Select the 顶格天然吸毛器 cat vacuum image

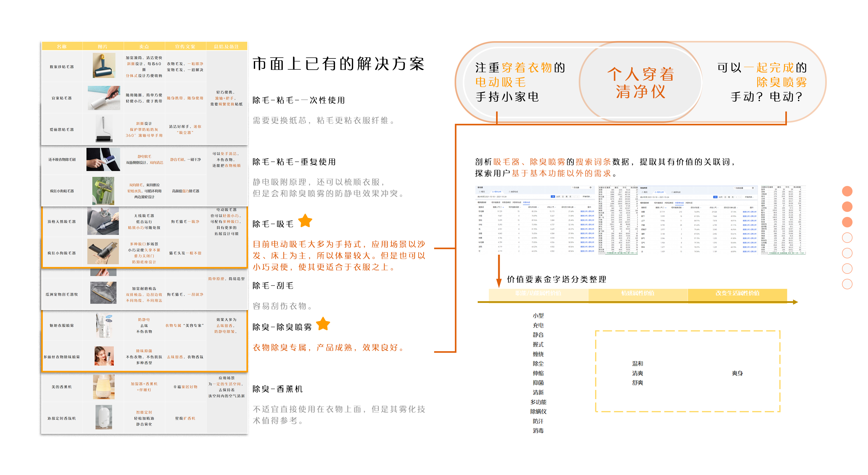[103, 221]
